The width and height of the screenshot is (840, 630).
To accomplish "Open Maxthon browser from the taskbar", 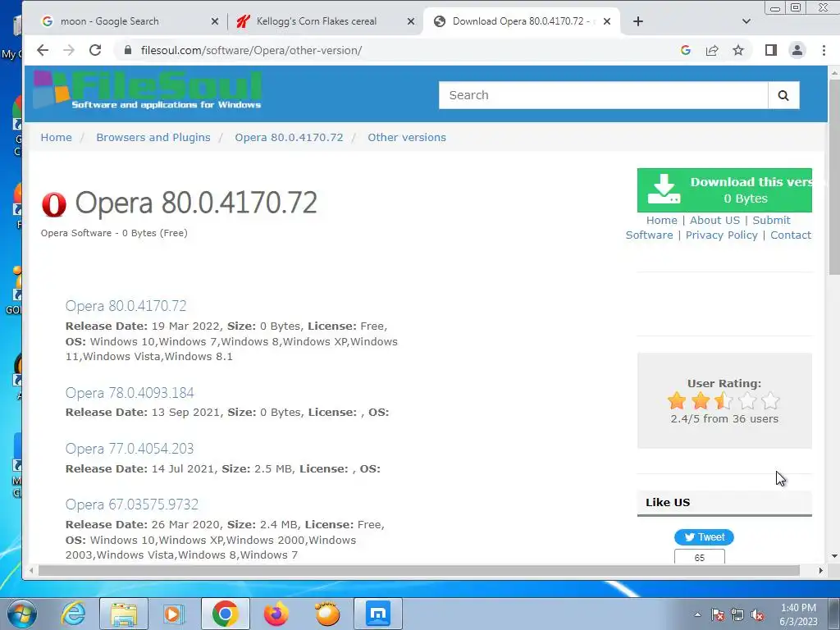I will point(378,614).
